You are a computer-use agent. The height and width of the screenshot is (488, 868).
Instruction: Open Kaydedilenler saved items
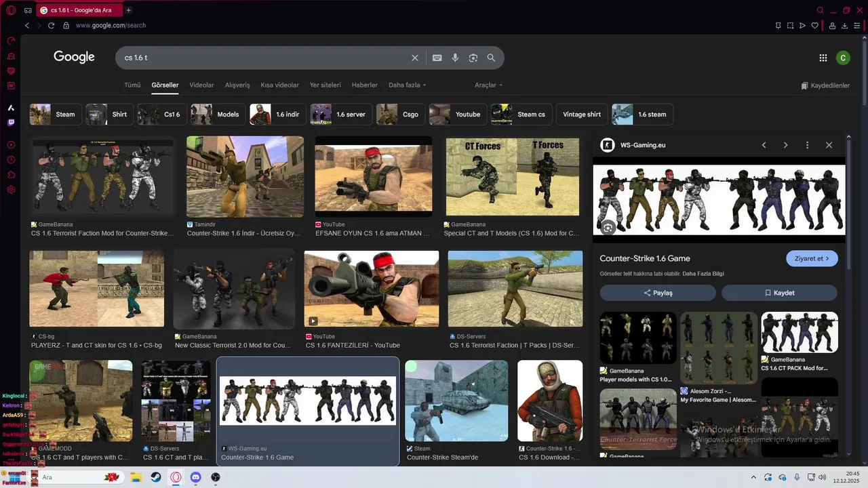(x=825, y=85)
